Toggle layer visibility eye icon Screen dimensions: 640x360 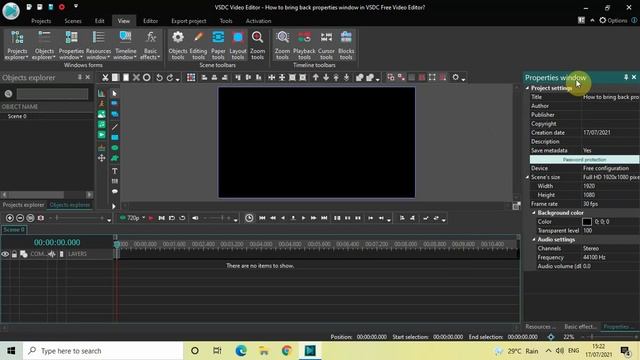click(x=5, y=254)
